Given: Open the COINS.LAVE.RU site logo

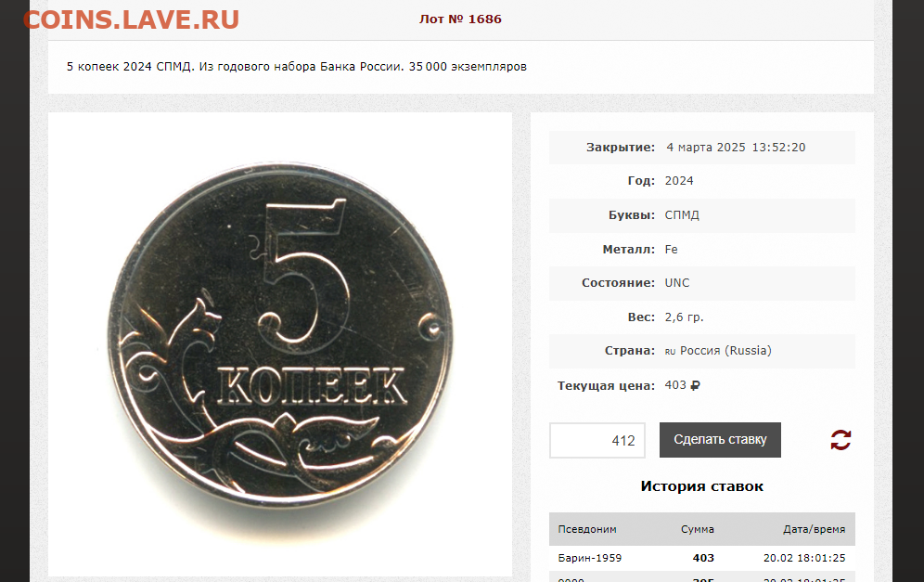Looking at the screenshot, I should 131,19.
